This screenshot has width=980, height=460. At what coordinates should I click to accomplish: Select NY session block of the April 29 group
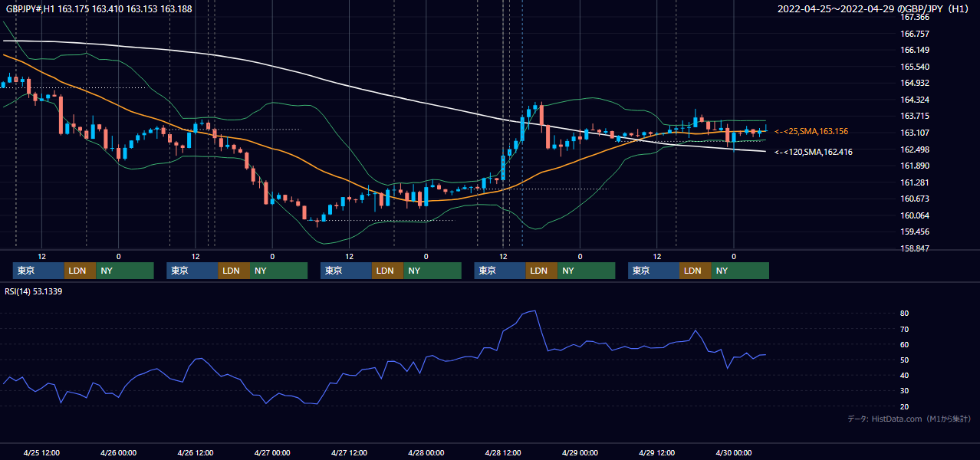[740, 271]
